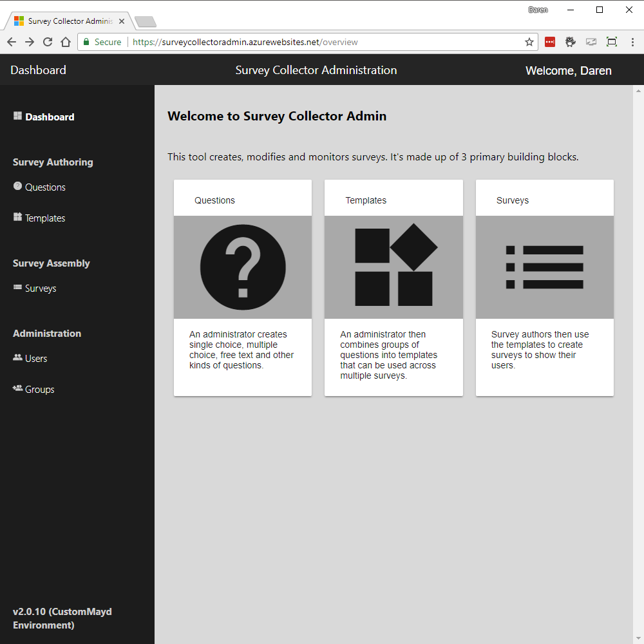The height and width of the screenshot is (644, 644).
Task: Click the Dashboard title in the top header
Action: pyautogui.click(x=38, y=70)
